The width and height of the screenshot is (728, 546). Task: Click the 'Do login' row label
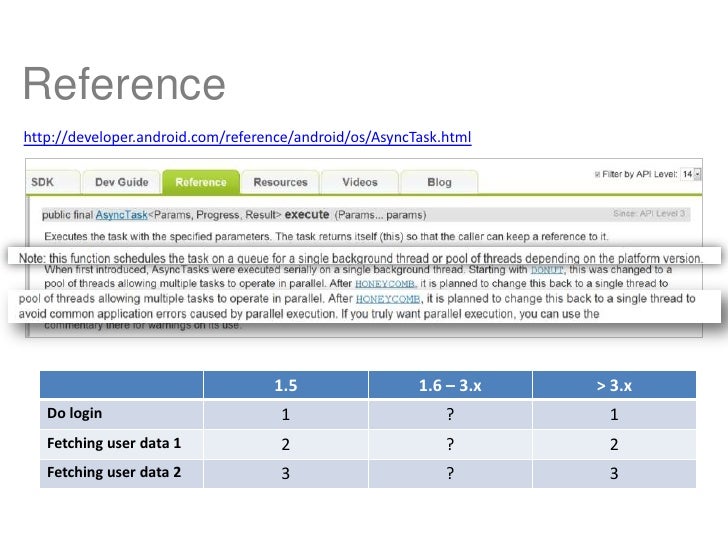click(x=75, y=413)
